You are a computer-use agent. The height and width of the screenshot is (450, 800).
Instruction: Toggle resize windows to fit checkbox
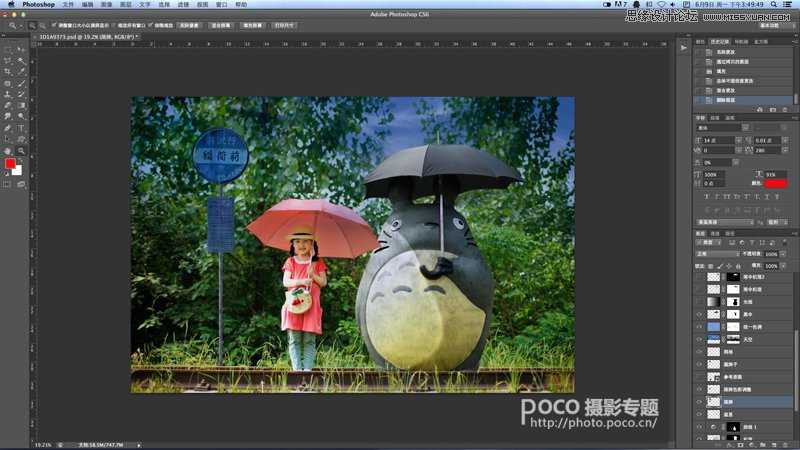coord(54,25)
